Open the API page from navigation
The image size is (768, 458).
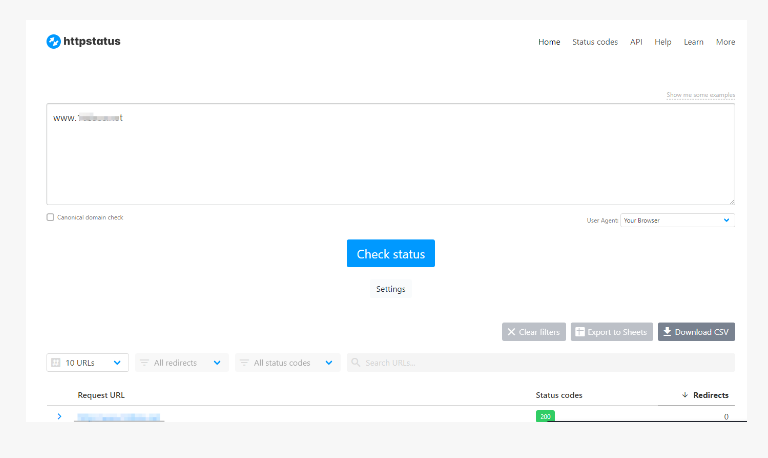(636, 42)
